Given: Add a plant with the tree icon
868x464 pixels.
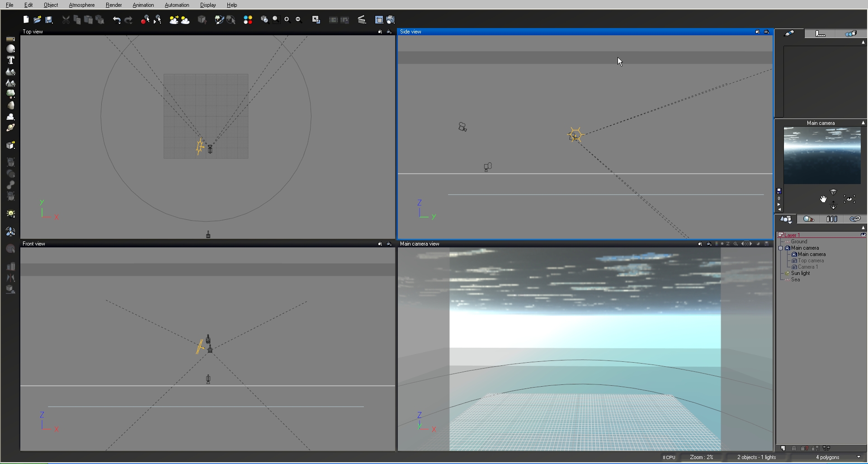Looking at the screenshot, I should coord(10,94).
